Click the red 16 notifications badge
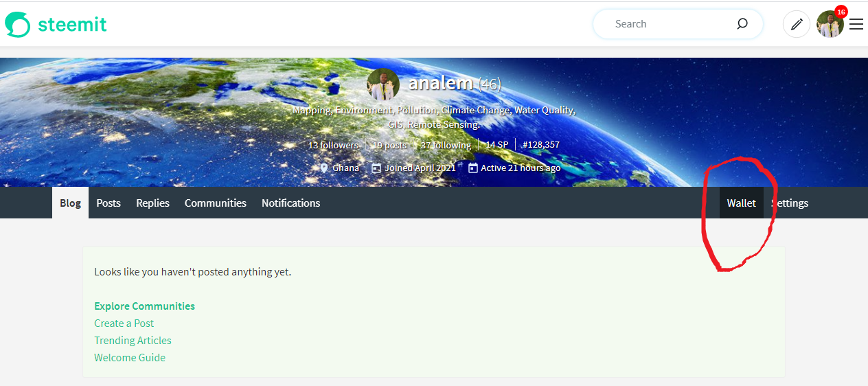 pyautogui.click(x=841, y=12)
